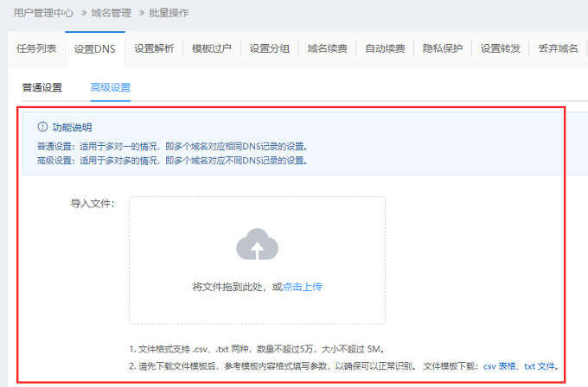588x387 pixels.
Task: Open the 任务列表 tab
Action: pyautogui.click(x=36, y=48)
